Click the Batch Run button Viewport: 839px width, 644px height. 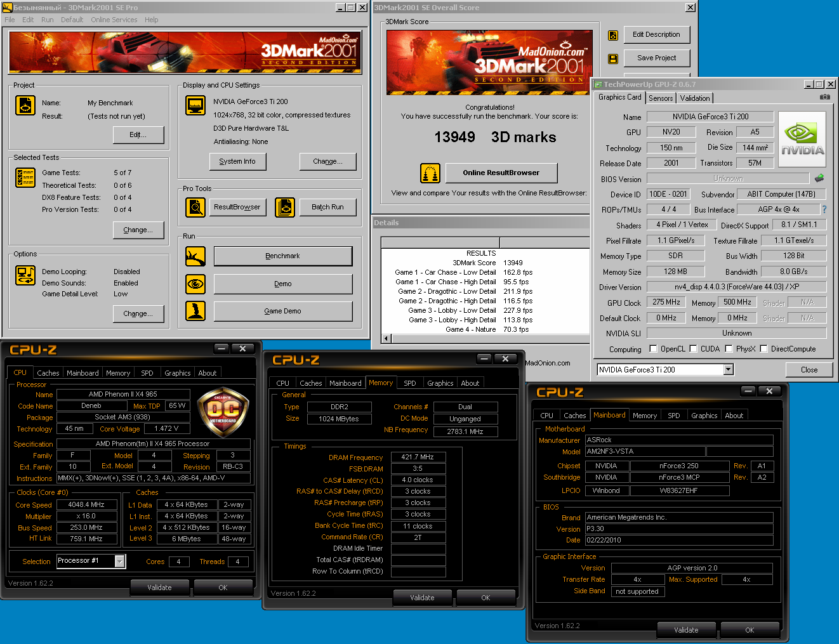tap(327, 207)
